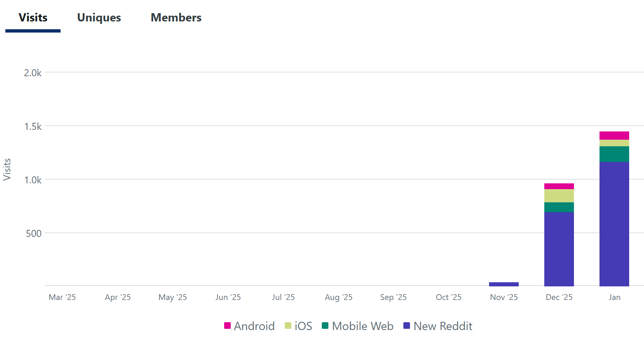
Task: Click the Mobile Web legend color swatch
Action: click(326, 326)
